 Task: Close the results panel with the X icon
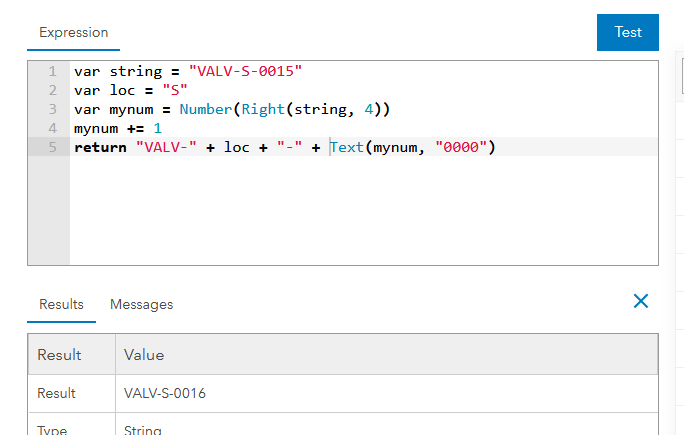pos(641,301)
